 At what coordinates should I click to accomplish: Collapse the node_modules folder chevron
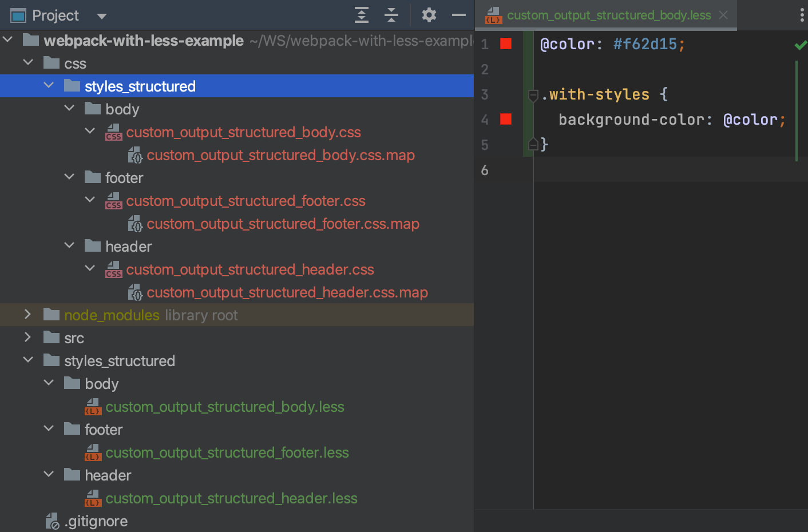pos(27,313)
